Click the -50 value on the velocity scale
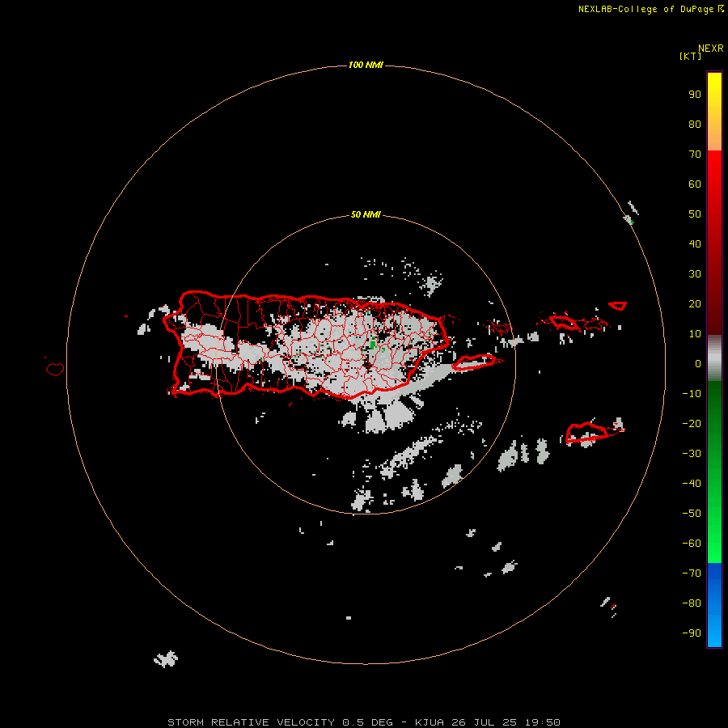Image resolution: width=728 pixels, height=728 pixels. coord(692,514)
